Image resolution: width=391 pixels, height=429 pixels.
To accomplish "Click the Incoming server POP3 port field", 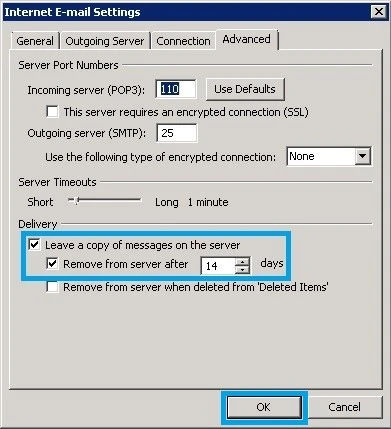I will point(176,89).
